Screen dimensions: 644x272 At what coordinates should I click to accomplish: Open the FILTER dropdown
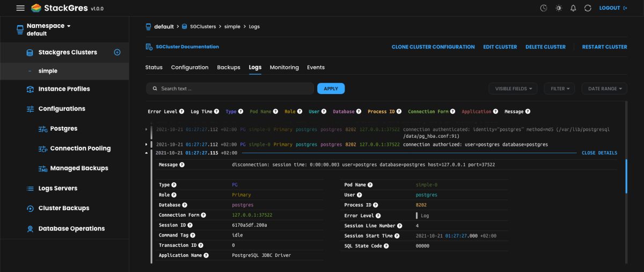pos(559,89)
